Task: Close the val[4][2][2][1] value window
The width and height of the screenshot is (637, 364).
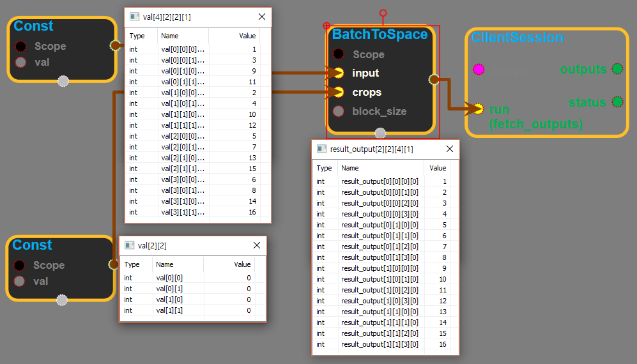Action: pos(261,17)
